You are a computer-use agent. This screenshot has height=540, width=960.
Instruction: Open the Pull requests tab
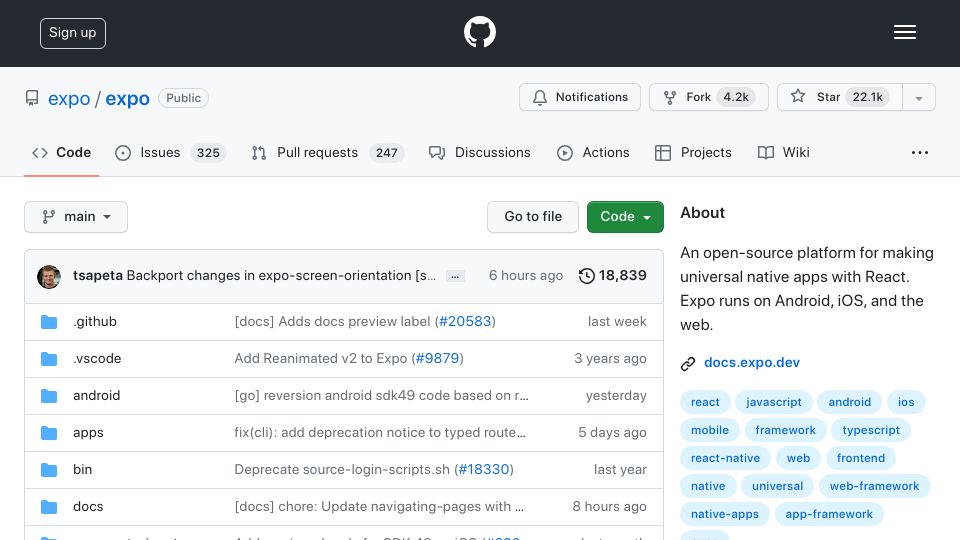328,152
